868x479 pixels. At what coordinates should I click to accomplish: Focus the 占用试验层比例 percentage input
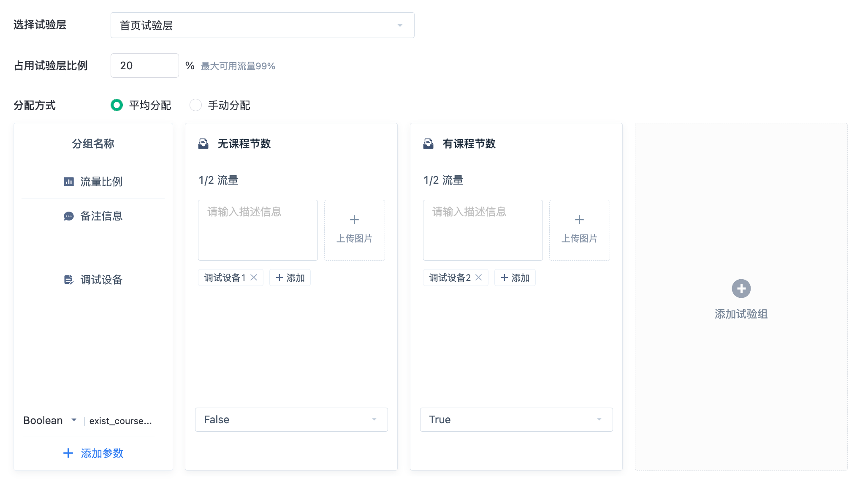pos(144,65)
